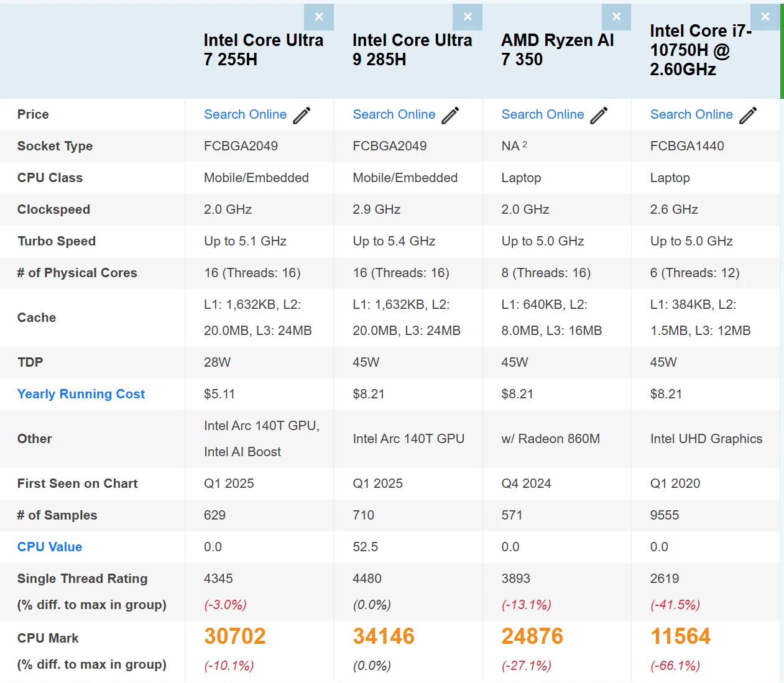
Task: Search online price for Core Ultra 9 285H
Action: click(394, 114)
